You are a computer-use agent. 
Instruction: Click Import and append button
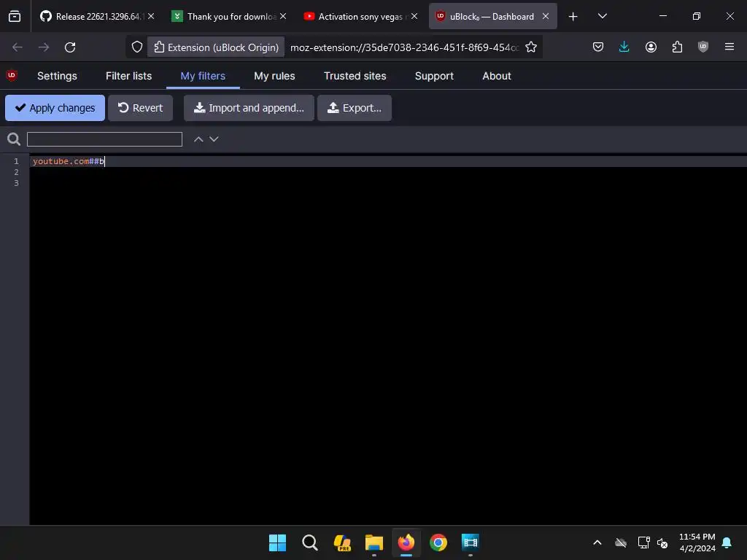249,108
